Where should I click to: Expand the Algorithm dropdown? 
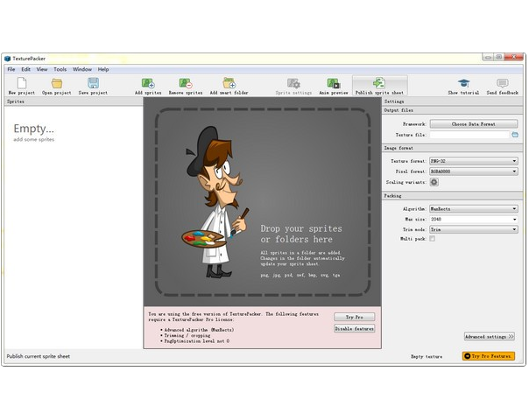[474, 209]
